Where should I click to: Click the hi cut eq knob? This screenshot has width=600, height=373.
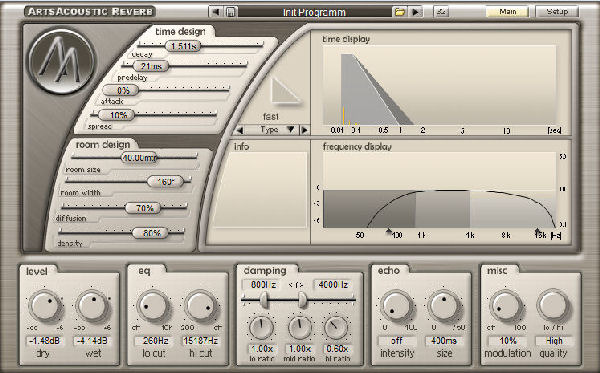point(201,306)
